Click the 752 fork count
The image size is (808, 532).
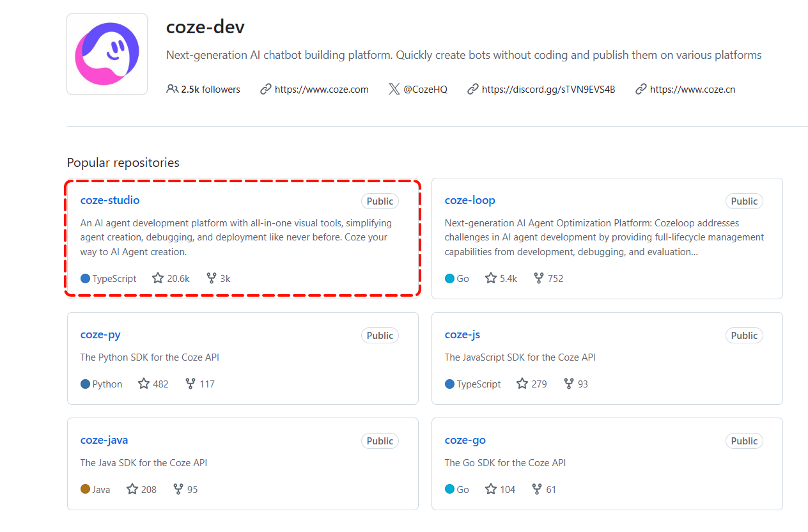pyautogui.click(x=555, y=279)
